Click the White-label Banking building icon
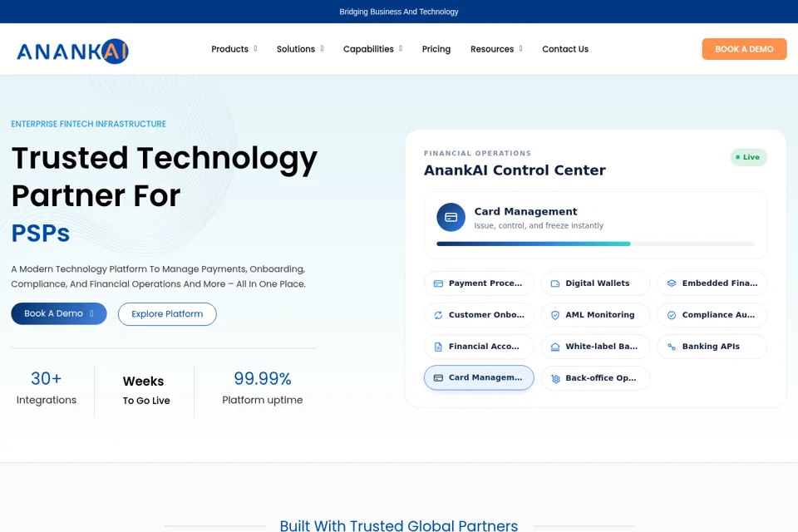 click(555, 347)
